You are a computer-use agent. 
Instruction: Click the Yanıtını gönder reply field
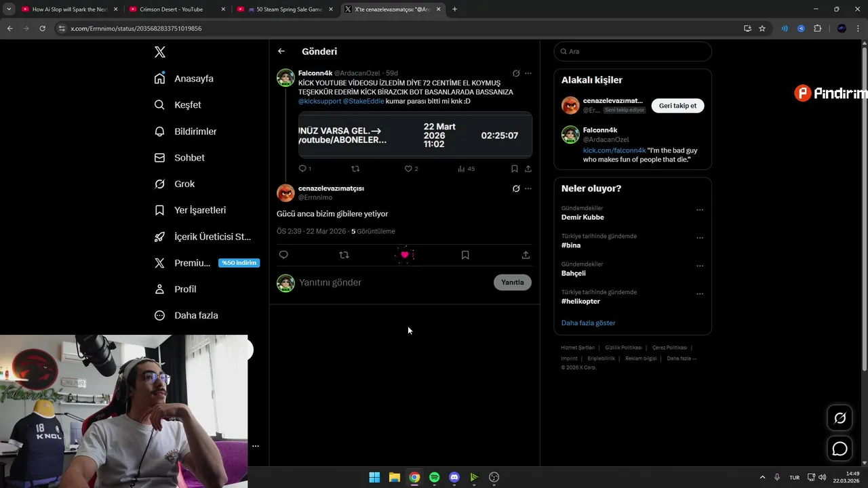[393, 283]
